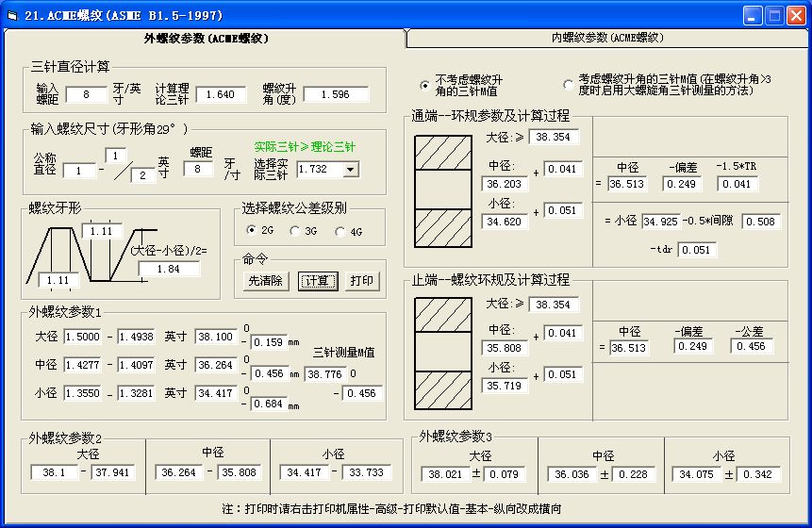Image resolution: width=812 pixels, height=528 pixels.
Task: Select the 2G tolerance class radio button
Action: click(x=251, y=230)
